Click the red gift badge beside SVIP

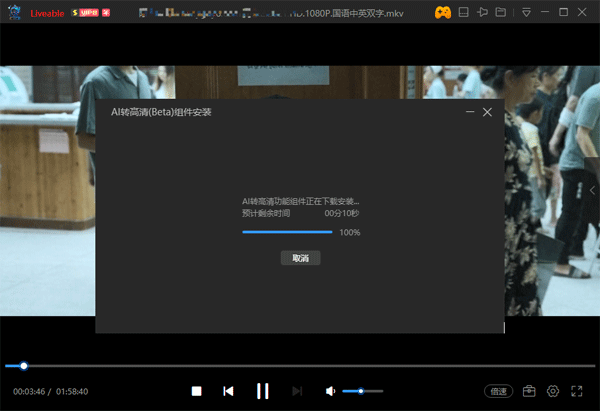coord(106,13)
